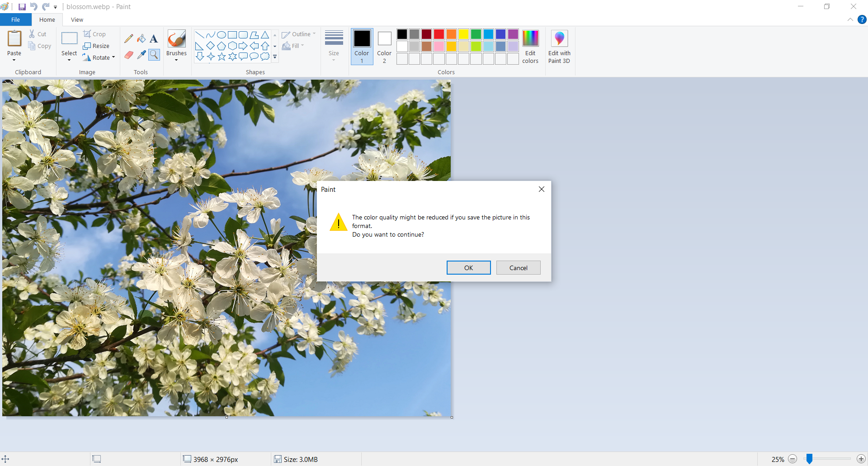Select the Pencil tool

coord(129,39)
